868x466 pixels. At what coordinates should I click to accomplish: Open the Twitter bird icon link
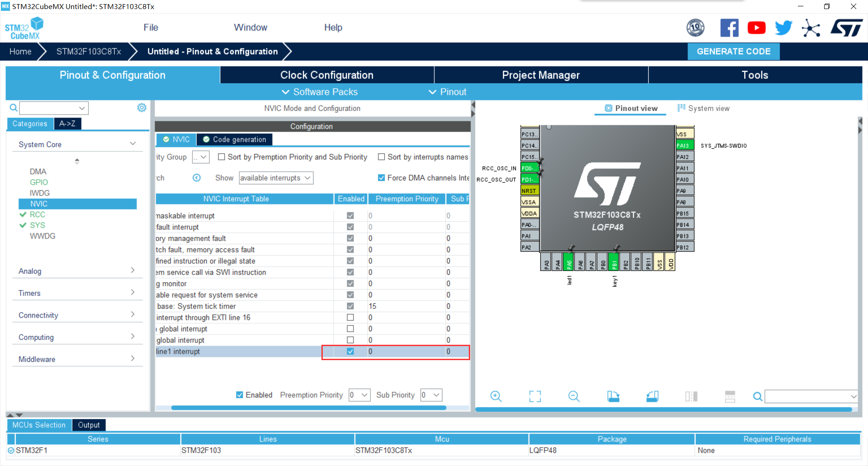(783, 28)
